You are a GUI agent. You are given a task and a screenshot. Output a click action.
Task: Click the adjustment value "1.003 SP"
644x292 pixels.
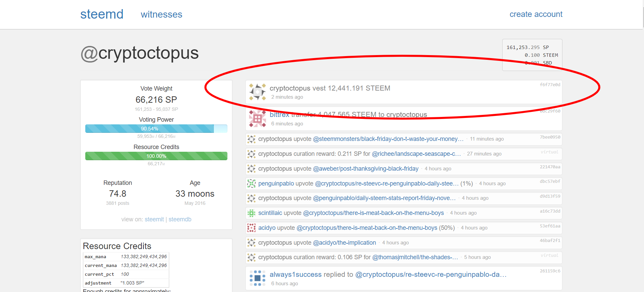(132, 283)
